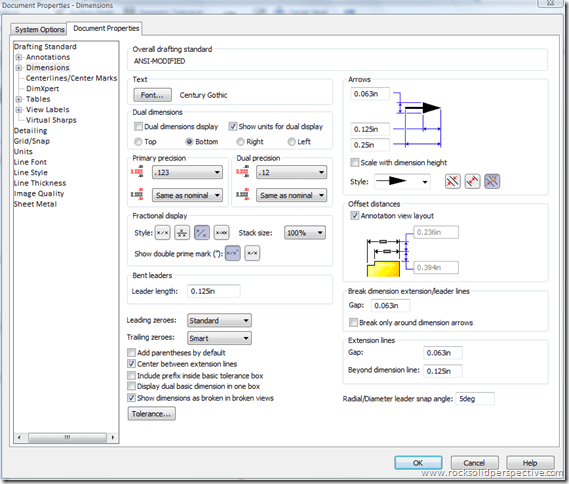Select Right dual dimension position

(240, 141)
